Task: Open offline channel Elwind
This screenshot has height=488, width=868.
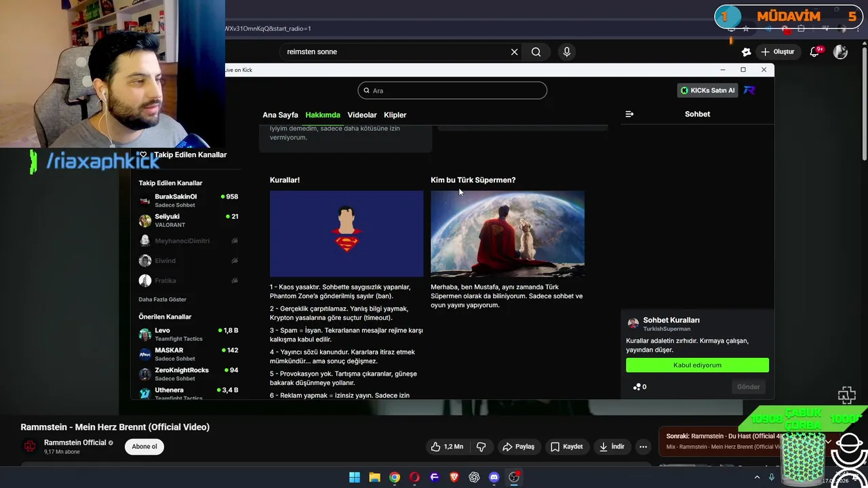Action: click(x=189, y=260)
